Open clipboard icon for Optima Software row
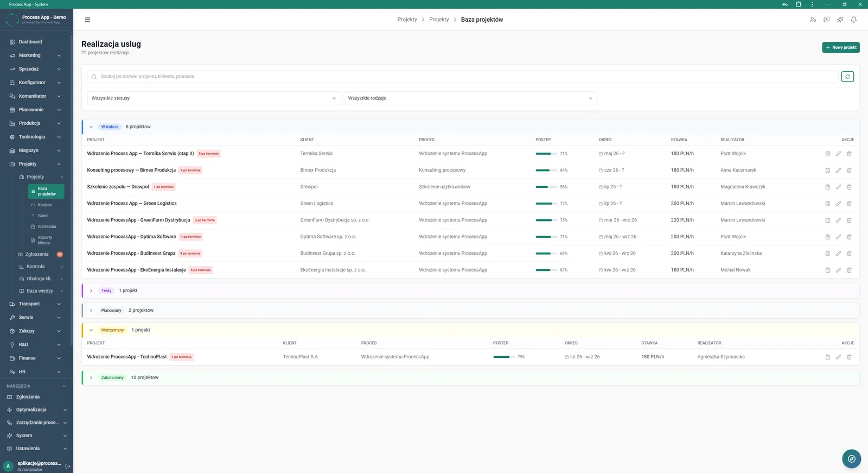The height and width of the screenshot is (473, 868). [827, 237]
